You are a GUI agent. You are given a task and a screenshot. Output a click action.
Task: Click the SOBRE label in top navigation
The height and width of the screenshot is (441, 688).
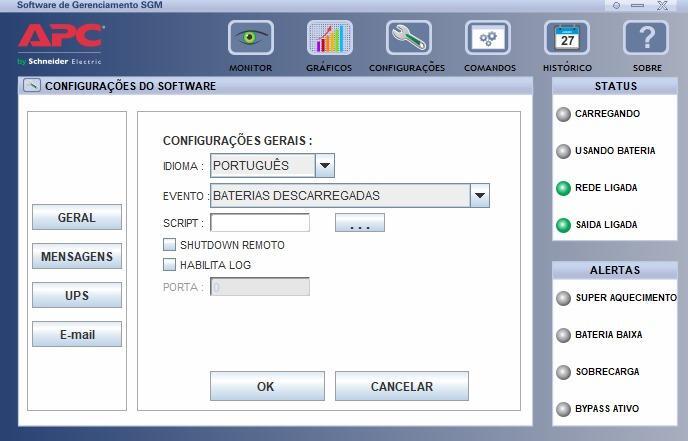coord(647,68)
